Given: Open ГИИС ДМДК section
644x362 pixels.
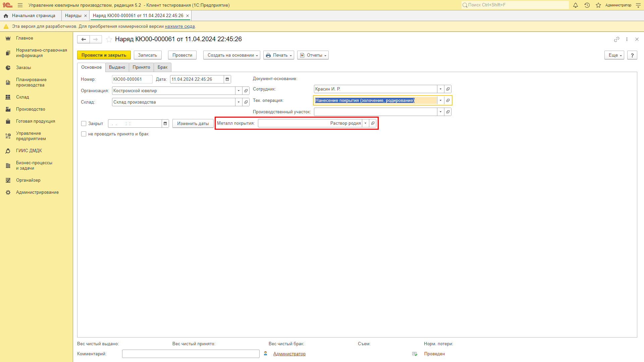Looking at the screenshot, I should 29,151.
